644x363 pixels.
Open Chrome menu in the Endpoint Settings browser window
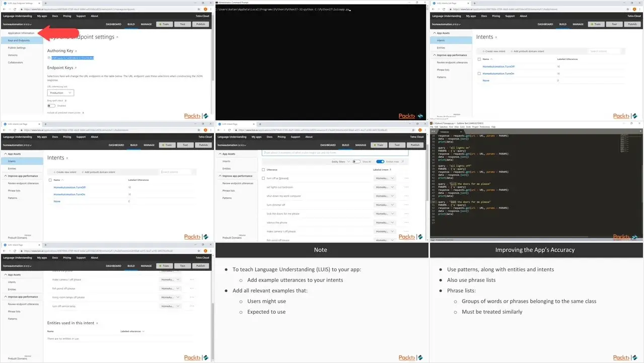[x=210, y=9]
